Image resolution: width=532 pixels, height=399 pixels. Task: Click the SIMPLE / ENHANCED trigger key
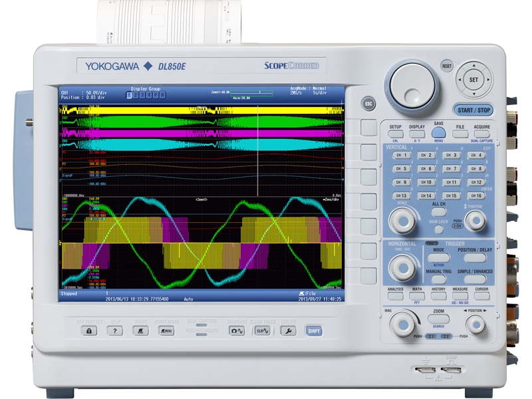coord(475,279)
